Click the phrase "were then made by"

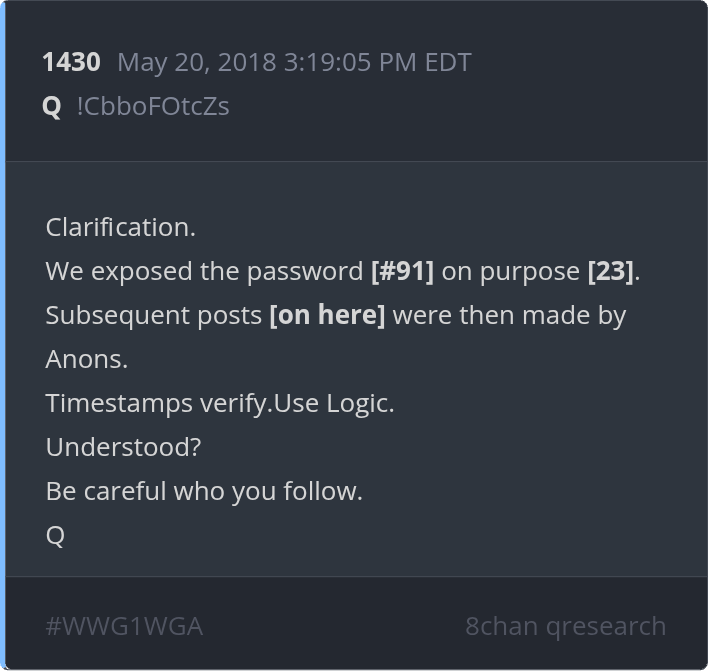(509, 315)
